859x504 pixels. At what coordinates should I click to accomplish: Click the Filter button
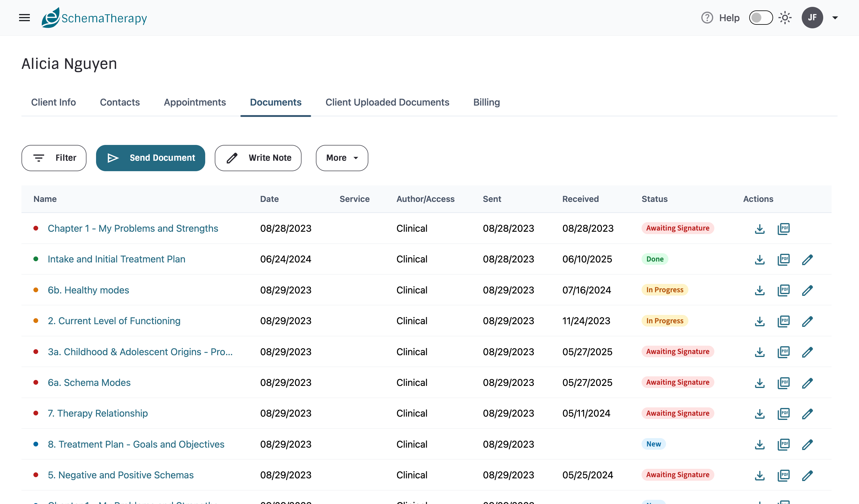54,158
